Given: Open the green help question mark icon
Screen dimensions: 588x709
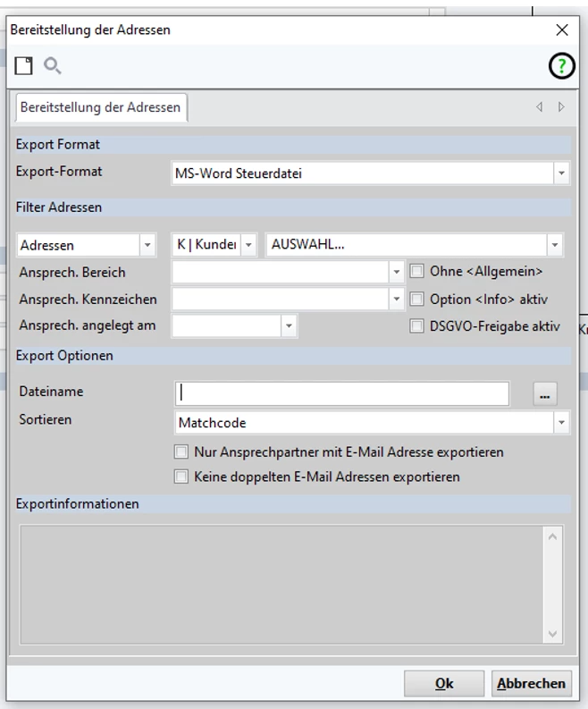Looking at the screenshot, I should pyautogui.click(x=560, y=67).
